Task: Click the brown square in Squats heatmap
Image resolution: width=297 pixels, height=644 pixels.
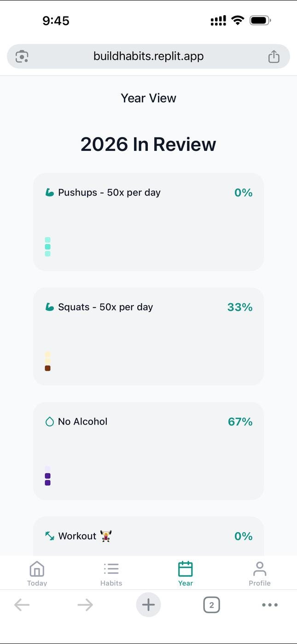Action: 47,368
